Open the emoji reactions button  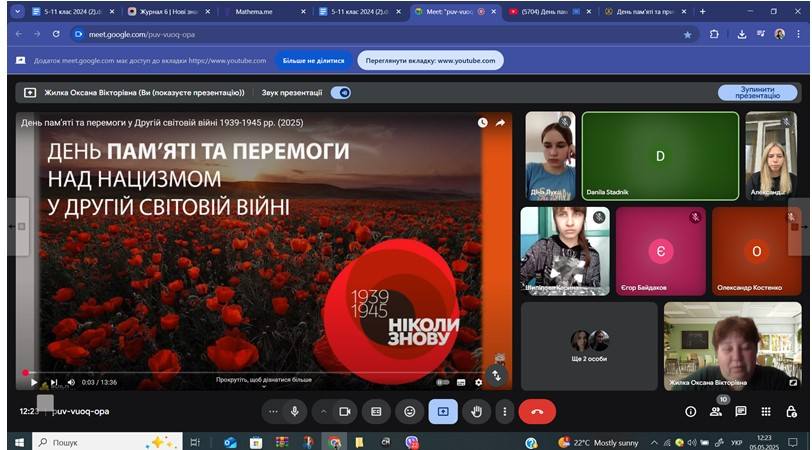[409, 411]
